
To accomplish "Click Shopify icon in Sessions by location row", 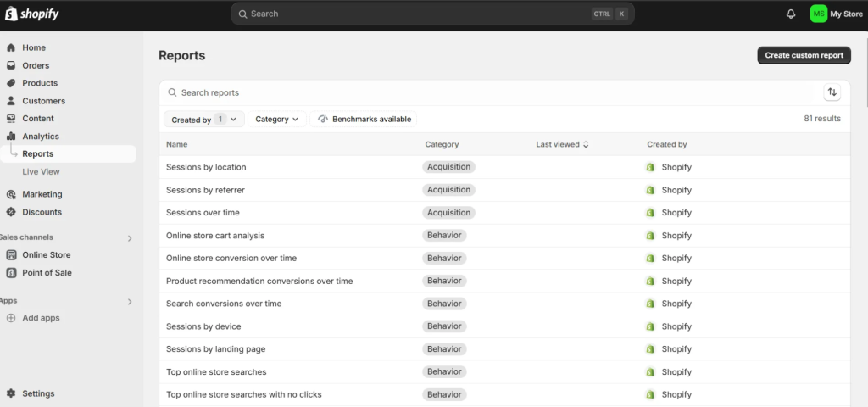I will click(x=650, y=167).
